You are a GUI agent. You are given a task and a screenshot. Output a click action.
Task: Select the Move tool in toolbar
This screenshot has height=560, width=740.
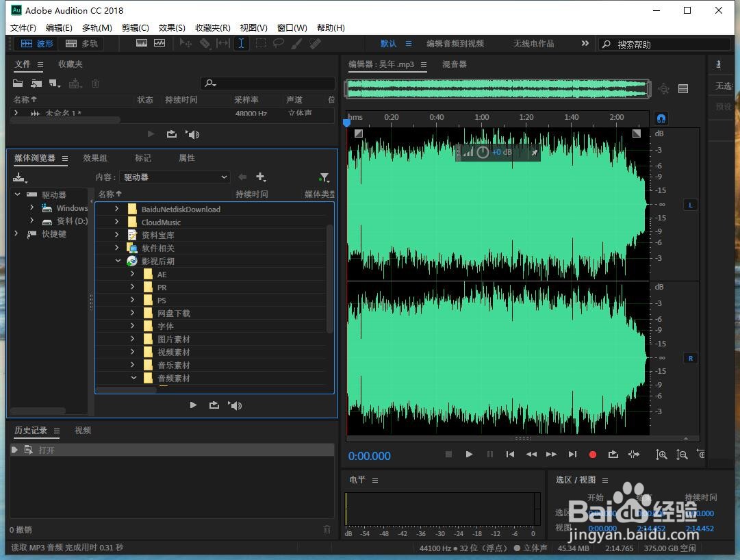coord(186,43)
